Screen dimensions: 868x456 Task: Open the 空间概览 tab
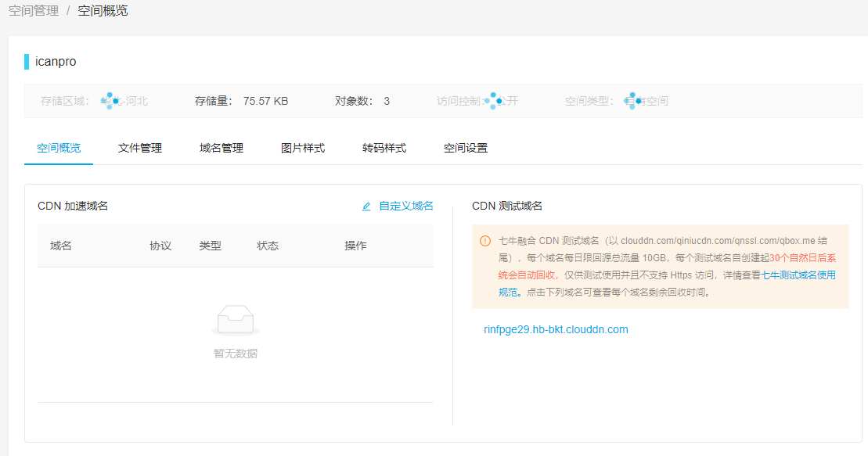[x=59, y=148]
